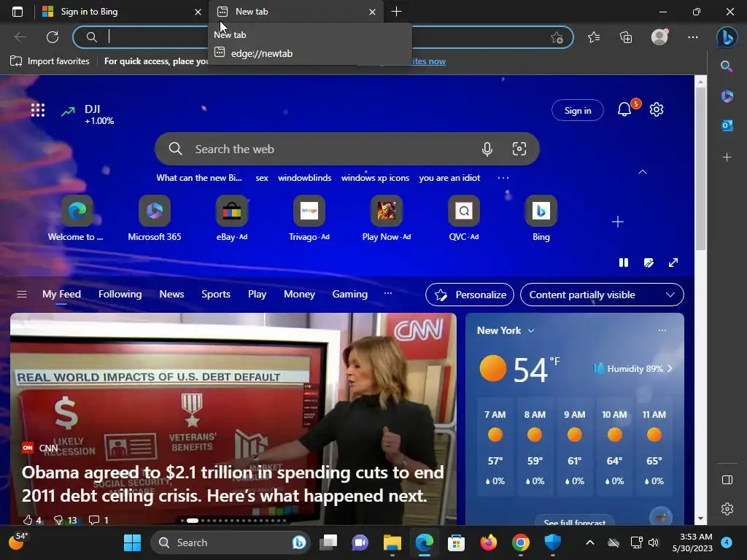Open sidebar Search tool
The height and width of the screenshot is (560, 747).
pyautogui.click(x=727, y=66)
